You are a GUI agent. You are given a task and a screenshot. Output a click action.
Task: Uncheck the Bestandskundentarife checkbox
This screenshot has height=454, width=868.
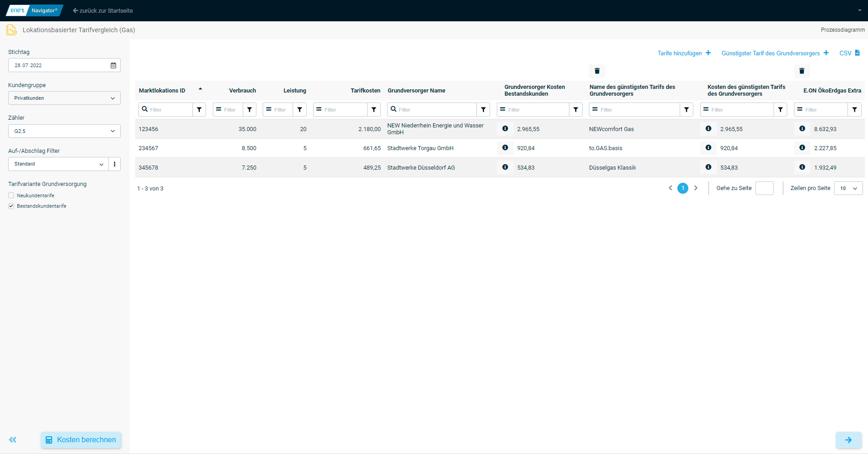coord(11,206)
